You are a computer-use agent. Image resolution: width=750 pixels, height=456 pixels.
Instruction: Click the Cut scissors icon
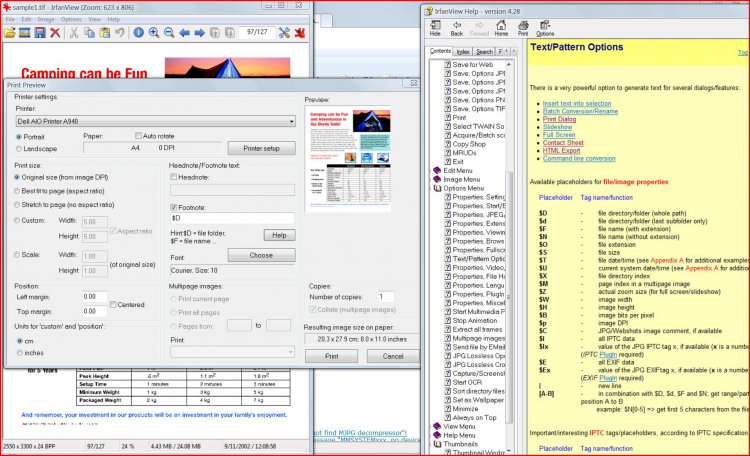pos(74,33)
